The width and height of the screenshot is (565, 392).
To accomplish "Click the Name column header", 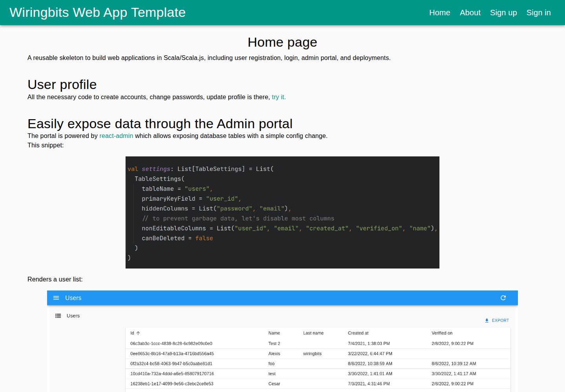I will [274, 333].
